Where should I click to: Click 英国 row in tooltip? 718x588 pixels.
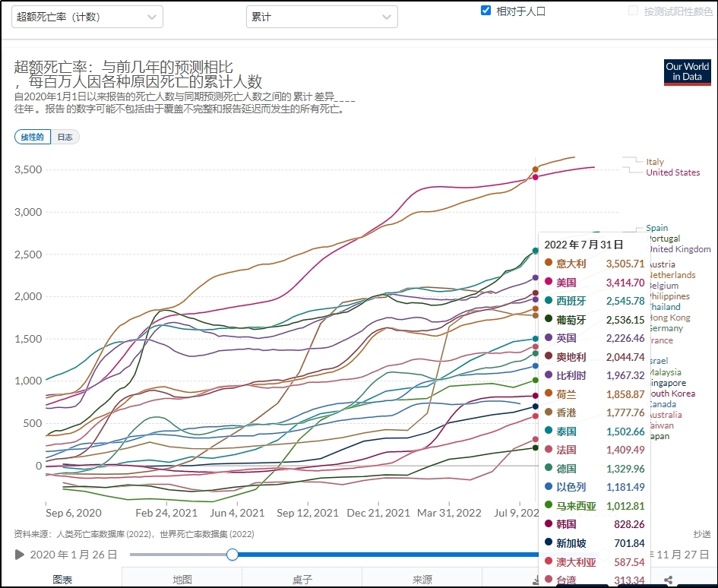pos(594,338)
